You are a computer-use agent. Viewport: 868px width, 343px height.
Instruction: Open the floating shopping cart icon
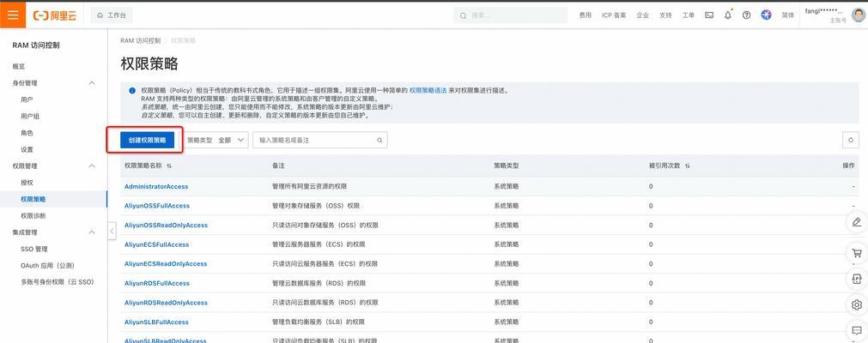pyautogui.click(x=857, y=253)
